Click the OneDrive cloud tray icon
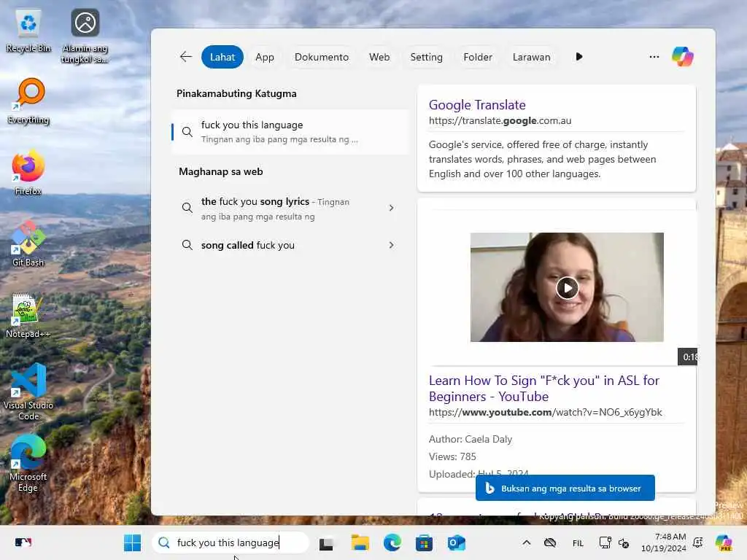This screenshot has width=747, height=560. click(550, 542)
